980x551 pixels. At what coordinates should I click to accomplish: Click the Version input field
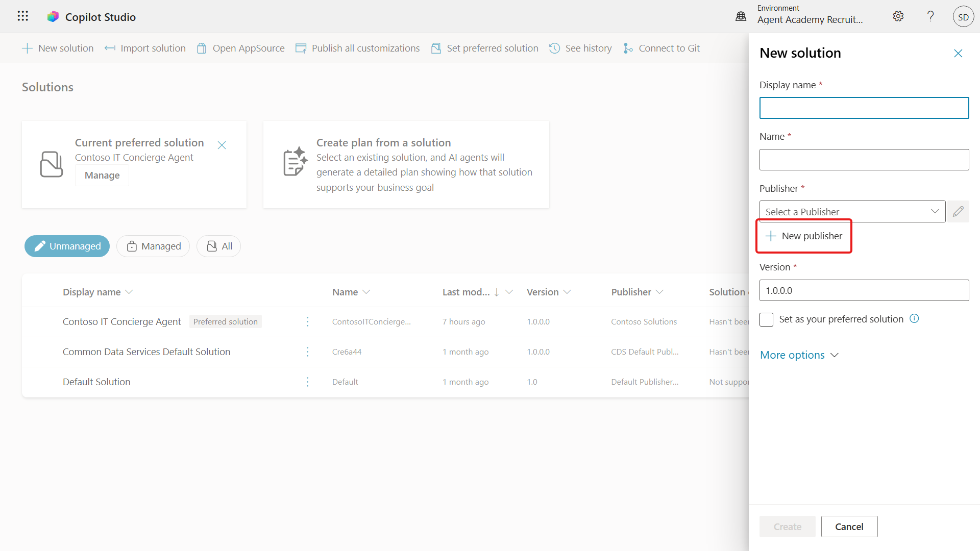point(864,290)
